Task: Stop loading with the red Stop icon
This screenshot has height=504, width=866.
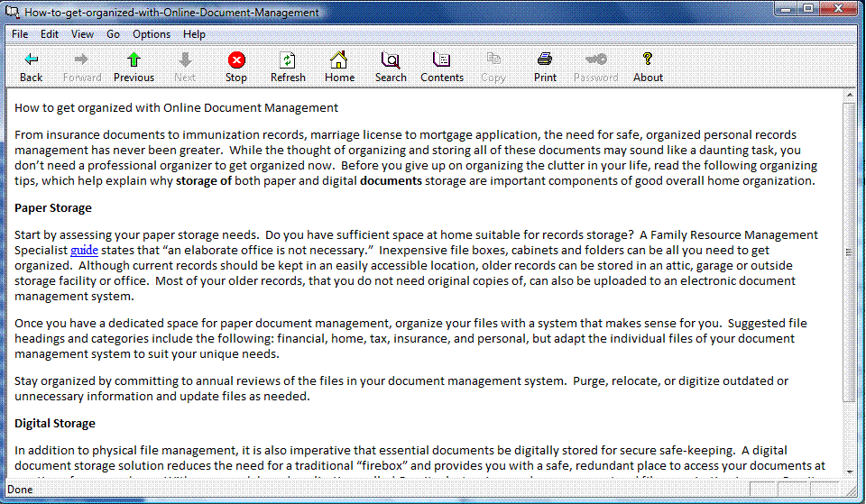Action: click(236, 68)
